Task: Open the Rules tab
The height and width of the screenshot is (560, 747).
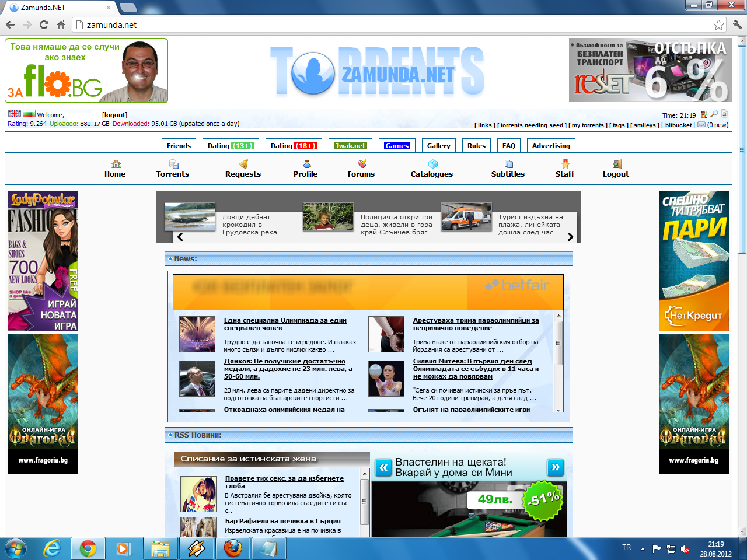Action: pos(476,146)
